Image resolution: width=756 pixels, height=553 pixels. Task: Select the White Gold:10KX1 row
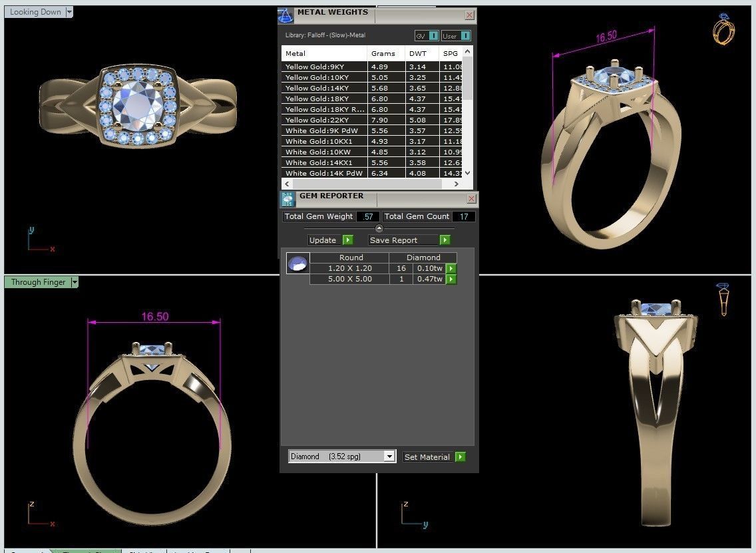tap(372, 141)
